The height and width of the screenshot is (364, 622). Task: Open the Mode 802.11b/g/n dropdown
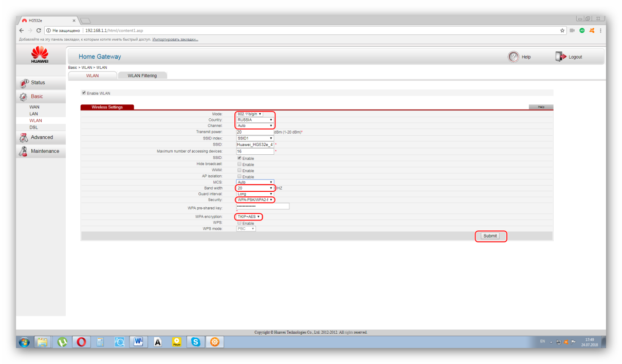click(x=250, y=114)
